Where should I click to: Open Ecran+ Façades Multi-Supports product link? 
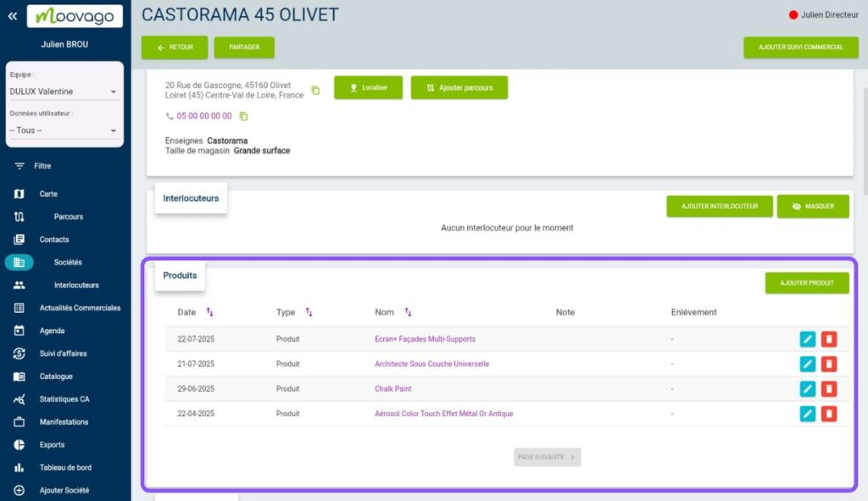click(425, 339)
